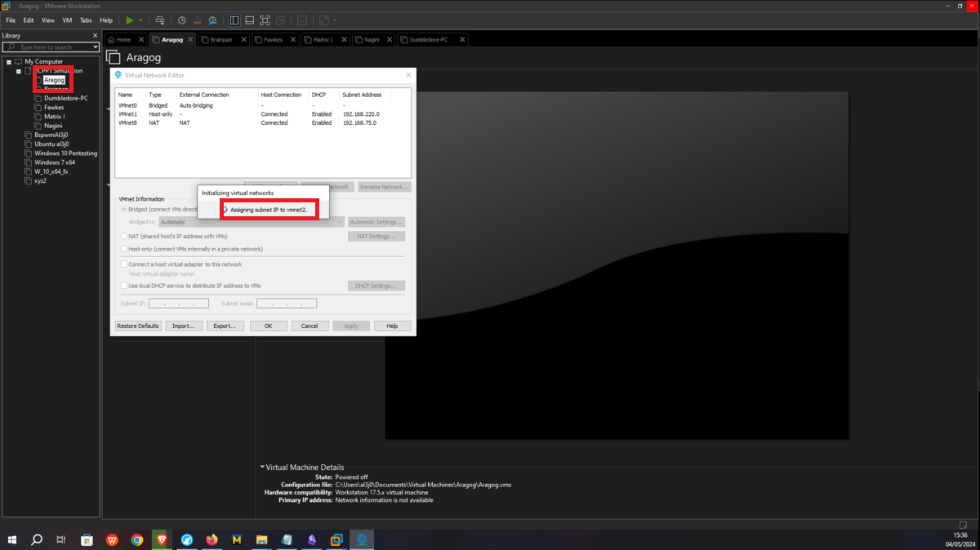Open the VM menu

click(x=67, y=20)
